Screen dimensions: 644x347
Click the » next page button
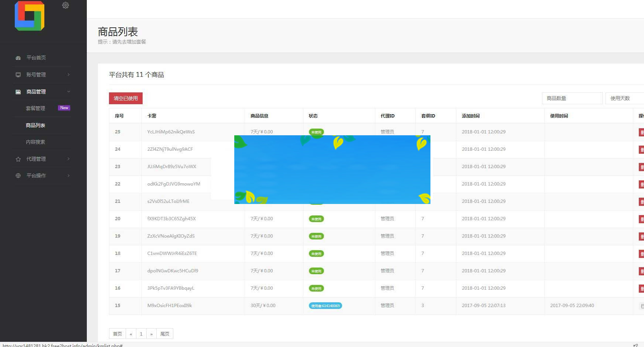tap(151, 334)
